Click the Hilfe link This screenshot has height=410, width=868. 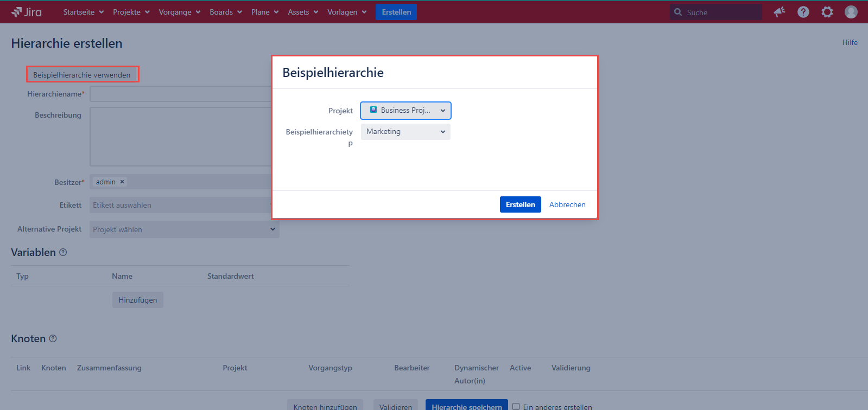point(850,42)
